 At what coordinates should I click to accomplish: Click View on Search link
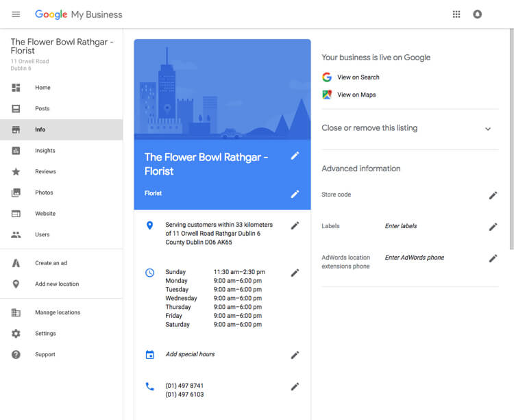(358, 77)
